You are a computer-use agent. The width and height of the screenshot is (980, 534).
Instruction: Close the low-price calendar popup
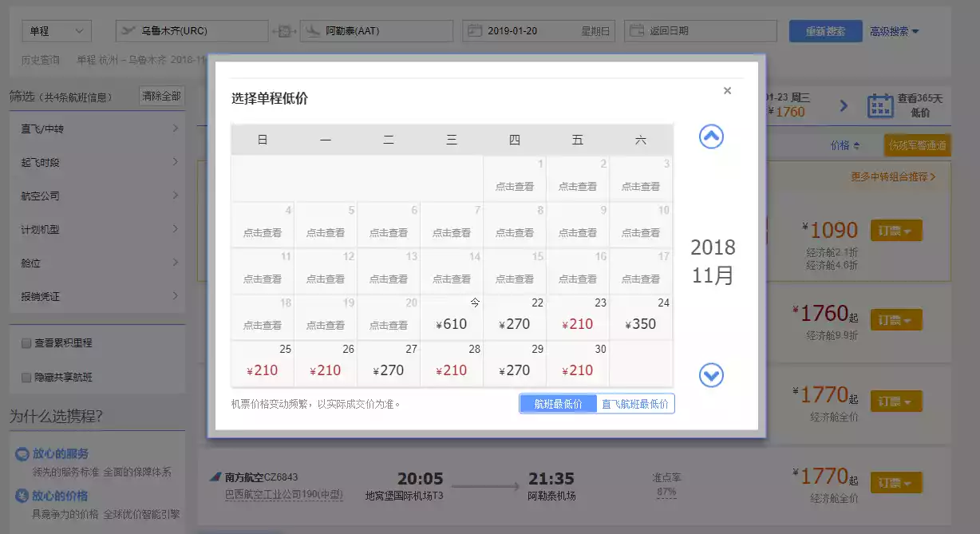[727, 91]
